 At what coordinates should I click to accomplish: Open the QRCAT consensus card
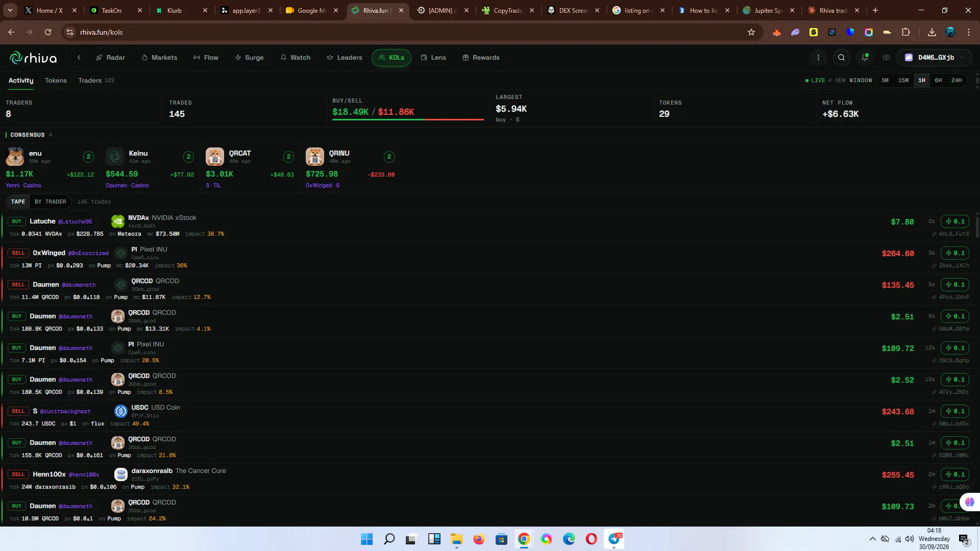click(250, 168)
